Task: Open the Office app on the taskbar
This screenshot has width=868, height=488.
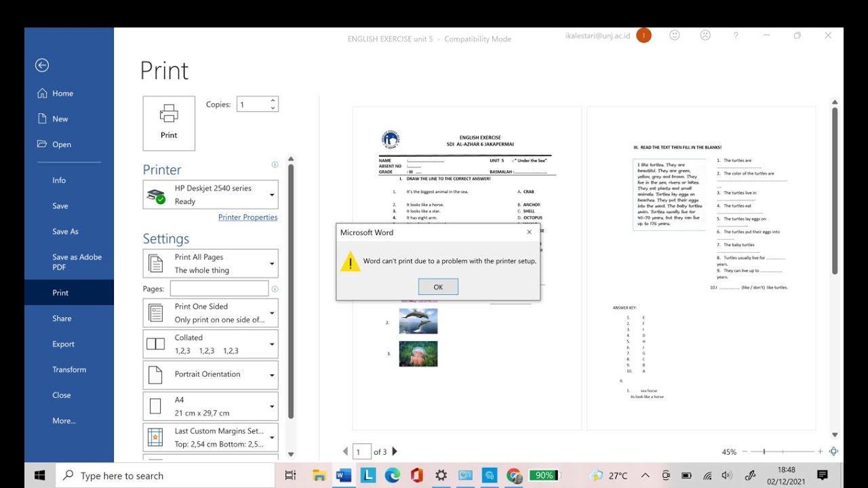Action: tap(417, 476)
